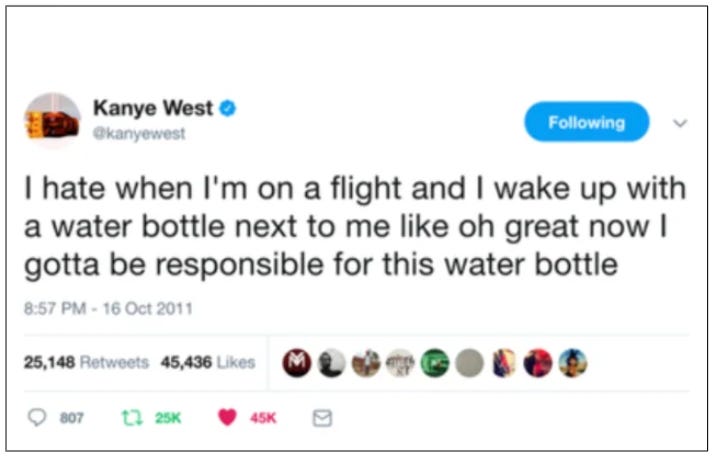Click the pink heart like icon
Image resolution: width=714 pixels, height=457 pixels.
click(x=227, y=417)
